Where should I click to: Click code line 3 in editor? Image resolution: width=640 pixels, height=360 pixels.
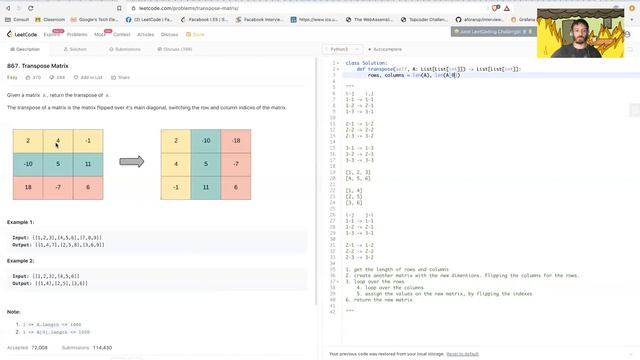490,75
